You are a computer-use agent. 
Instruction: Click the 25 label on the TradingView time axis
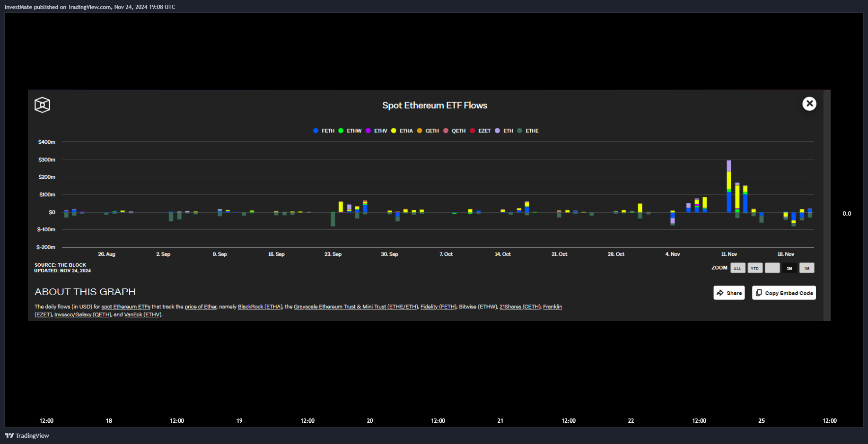coord(762,421)
